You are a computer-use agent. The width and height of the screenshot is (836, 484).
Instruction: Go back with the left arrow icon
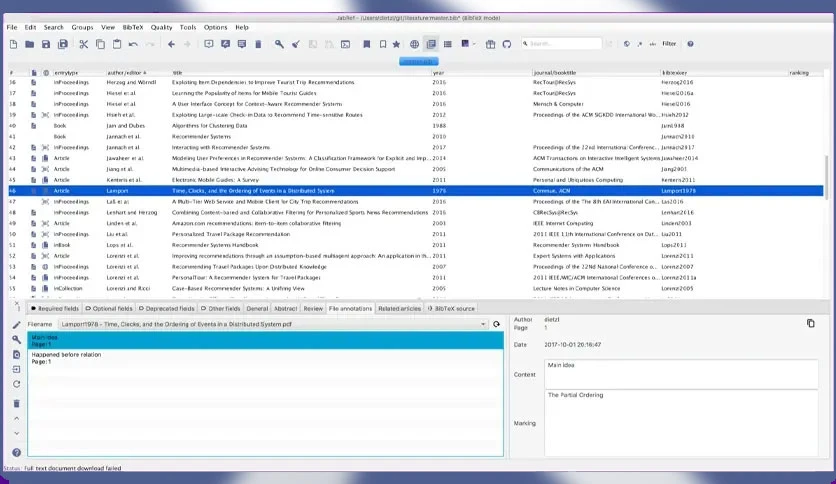point(171,44)
